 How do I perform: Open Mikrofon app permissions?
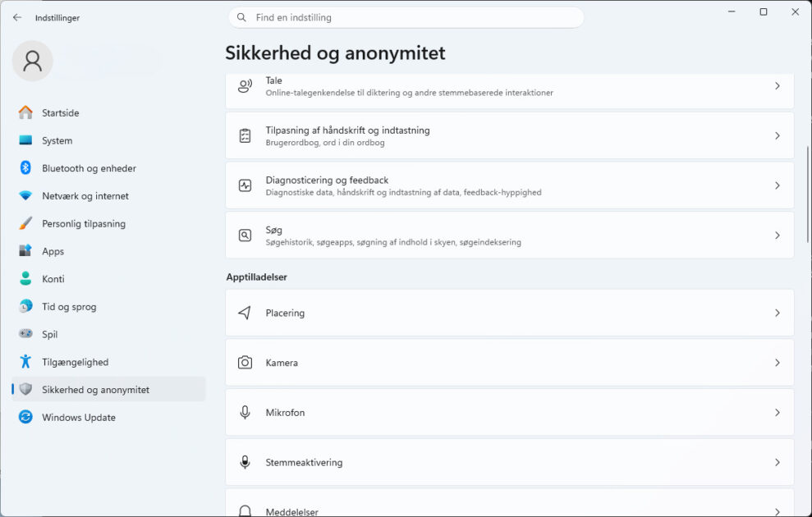(x=510, y=412)
